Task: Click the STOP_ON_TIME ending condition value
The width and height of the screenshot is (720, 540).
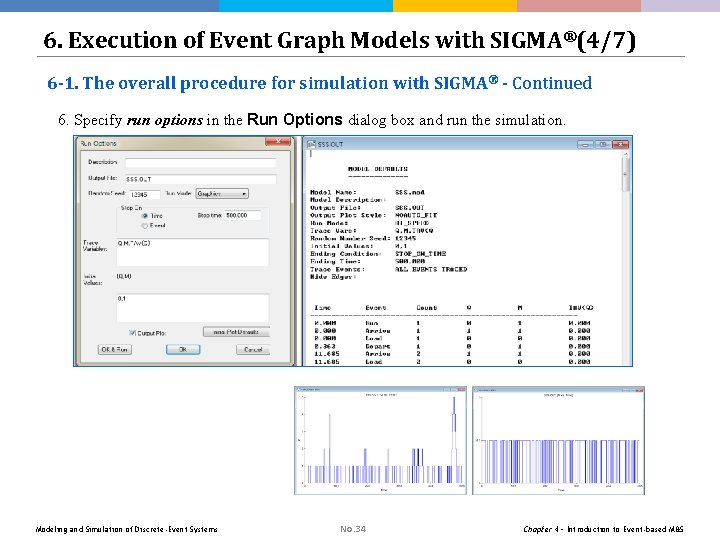Action: click(x=420, y=254)
